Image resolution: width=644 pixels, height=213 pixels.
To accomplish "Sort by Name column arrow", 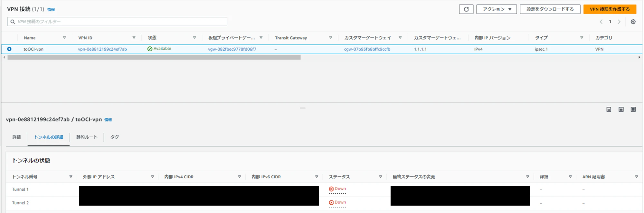I will pos(64,38).
